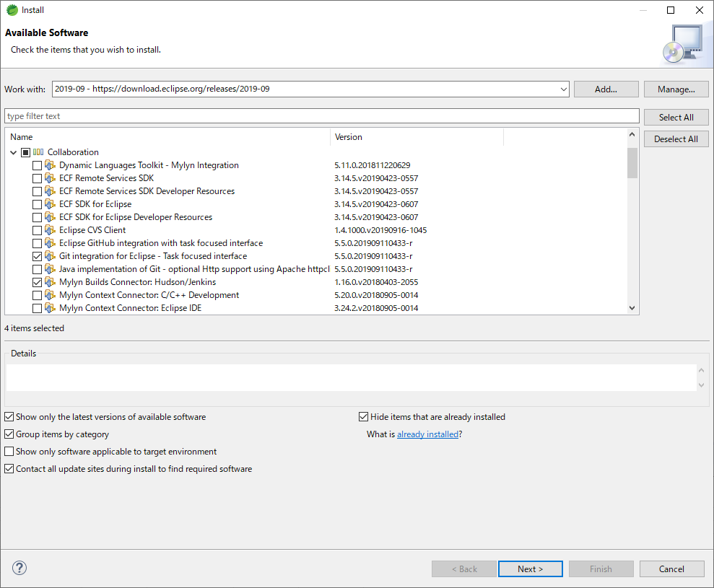Click the Mylyn Builds Connector feature icon

click(x=51, y=282)
